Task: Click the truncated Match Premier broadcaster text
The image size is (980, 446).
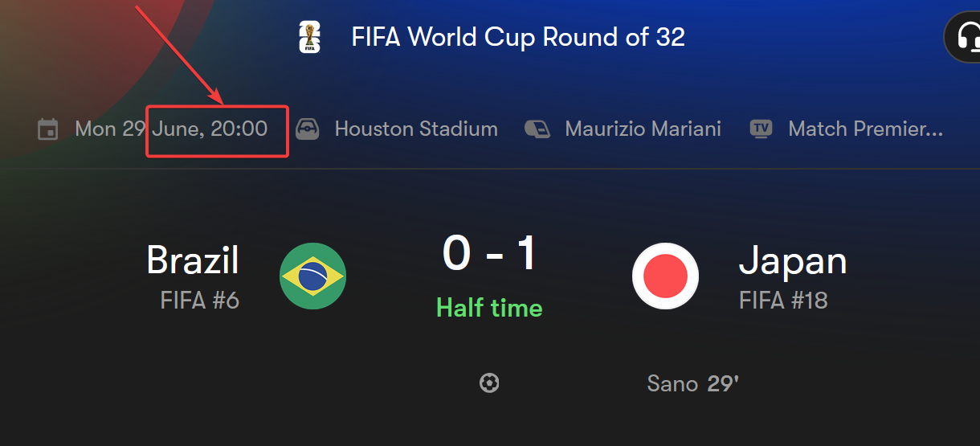Action: (x=866, y=129)
